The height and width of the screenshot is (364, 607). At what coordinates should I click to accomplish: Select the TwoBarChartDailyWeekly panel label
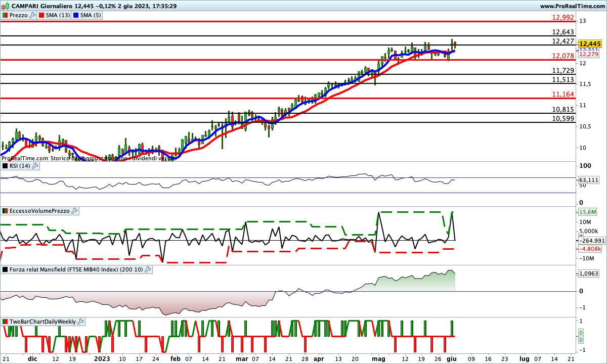click(x=43, y=322)
